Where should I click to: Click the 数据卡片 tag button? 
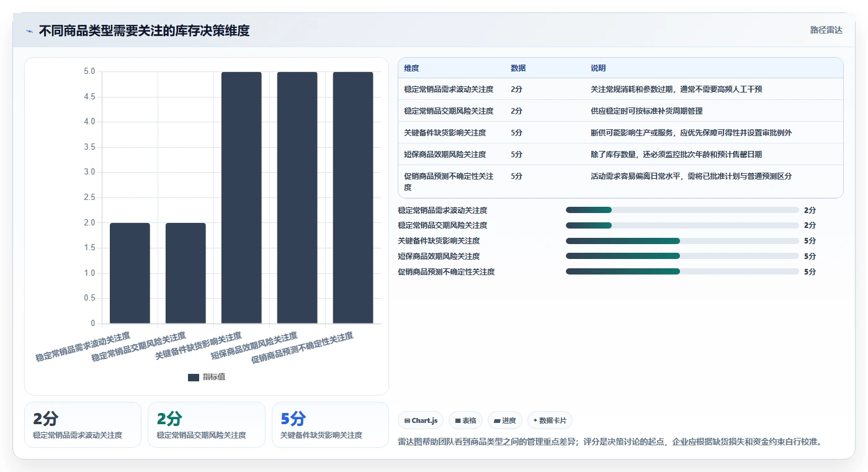(550, 420)
